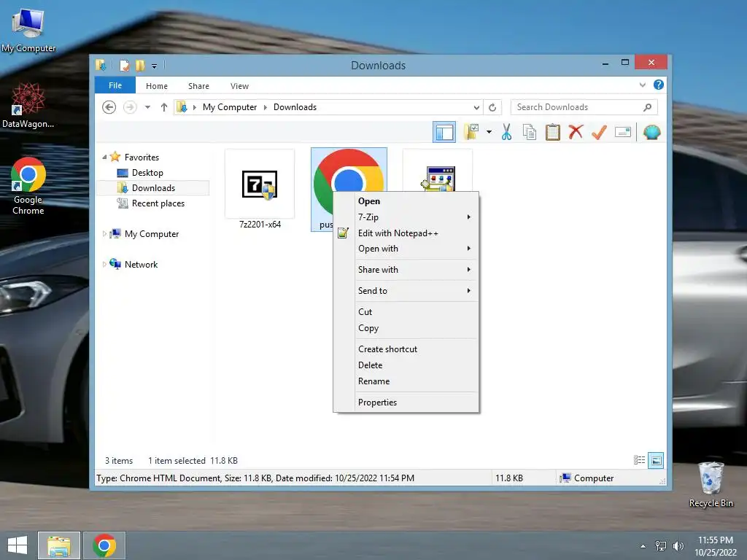Click the globe shell icon in toolbar

(x=651, y=132)
